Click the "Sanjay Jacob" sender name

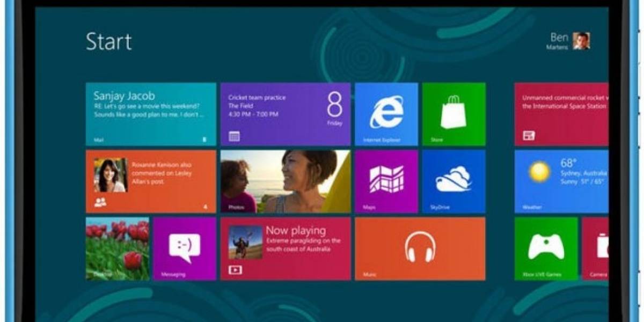pyautogui.click(x=124, y=96)
